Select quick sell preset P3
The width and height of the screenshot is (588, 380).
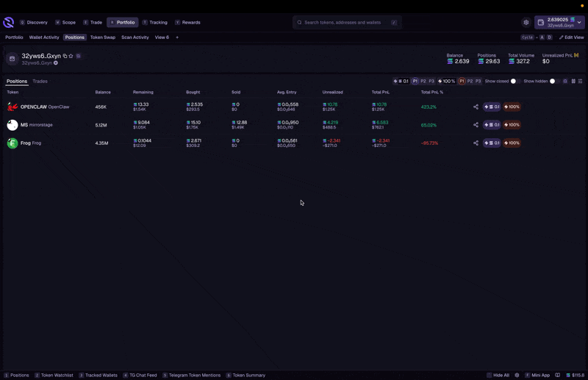pos(478,81)
